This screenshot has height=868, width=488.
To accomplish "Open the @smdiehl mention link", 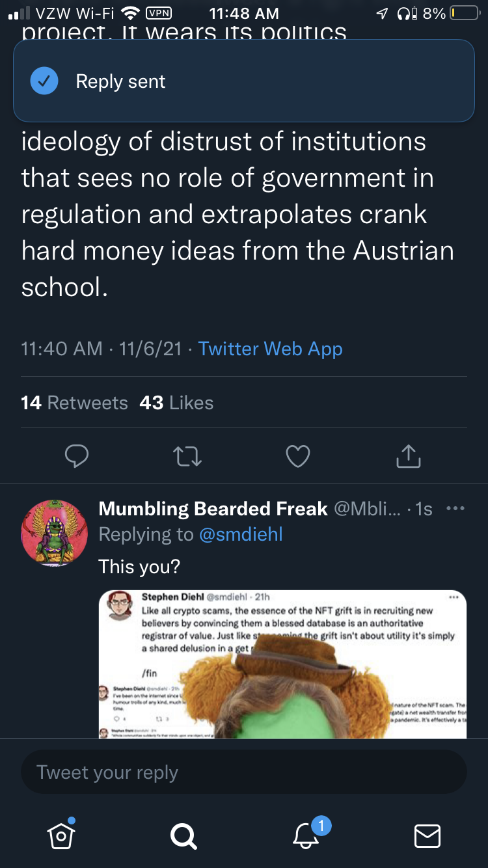I will click(241, 535).
